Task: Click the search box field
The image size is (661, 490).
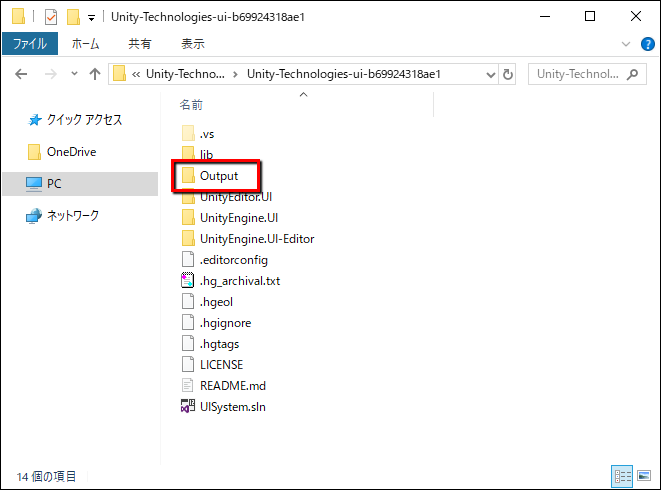Action: click(587, 74)
